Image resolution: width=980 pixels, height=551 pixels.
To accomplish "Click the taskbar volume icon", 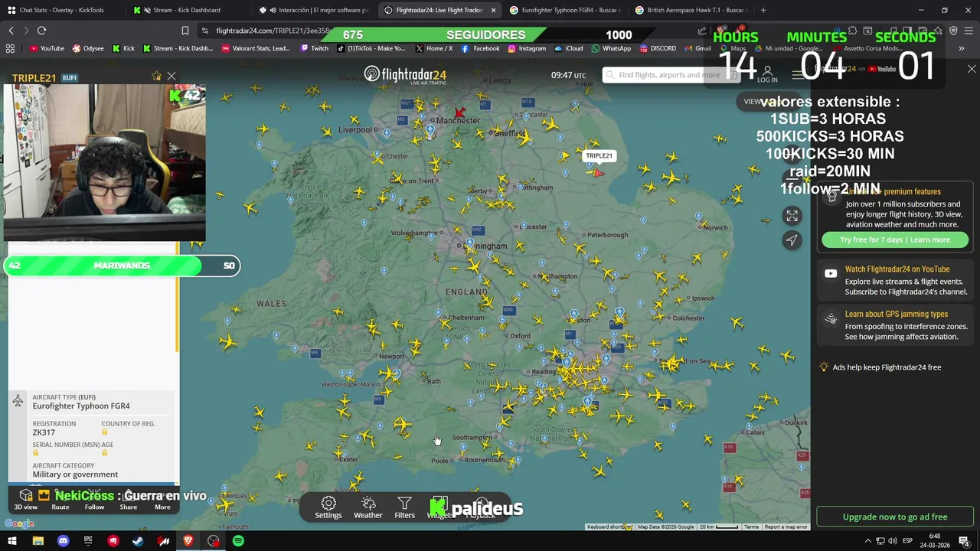I will pos(892,541).
